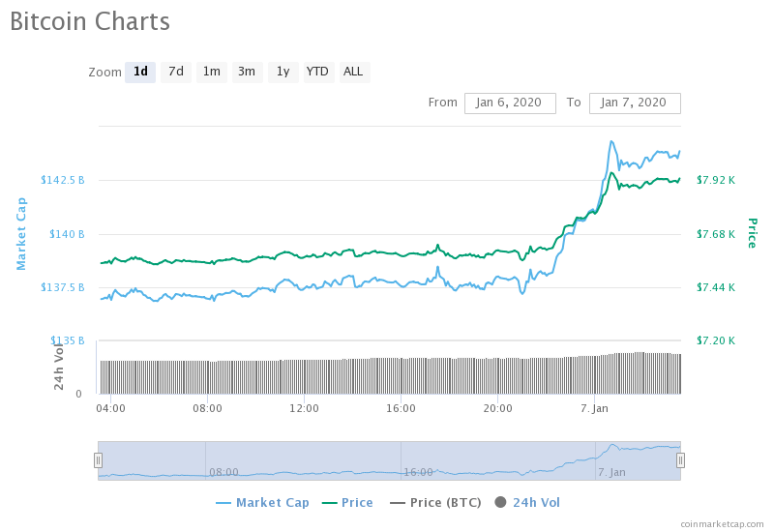The height and width of the screenshot is (532, 774).
Task: Click the vertical Market Cap axis title
Action: (x=20, y=234)
